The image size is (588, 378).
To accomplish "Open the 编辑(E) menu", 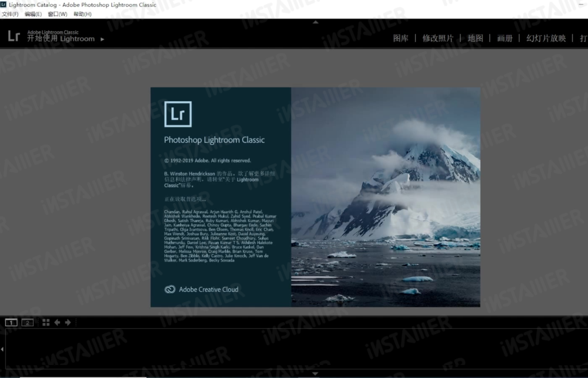I will [x=33, y=14].
